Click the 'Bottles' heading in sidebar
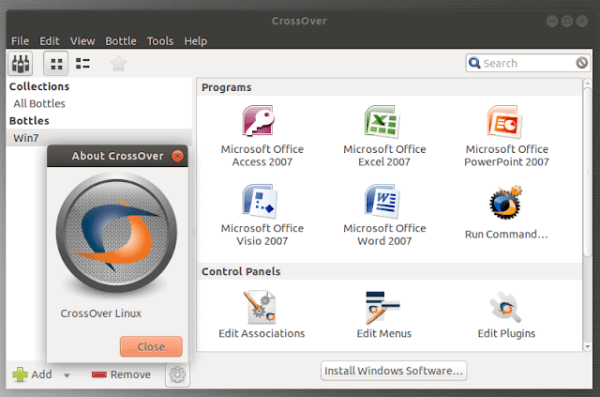Viewport: 600px width, 397px height. 29,121
